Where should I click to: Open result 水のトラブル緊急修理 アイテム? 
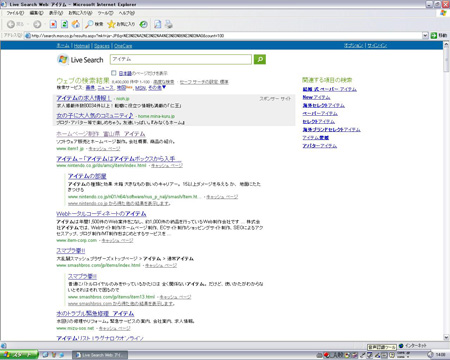95,314
